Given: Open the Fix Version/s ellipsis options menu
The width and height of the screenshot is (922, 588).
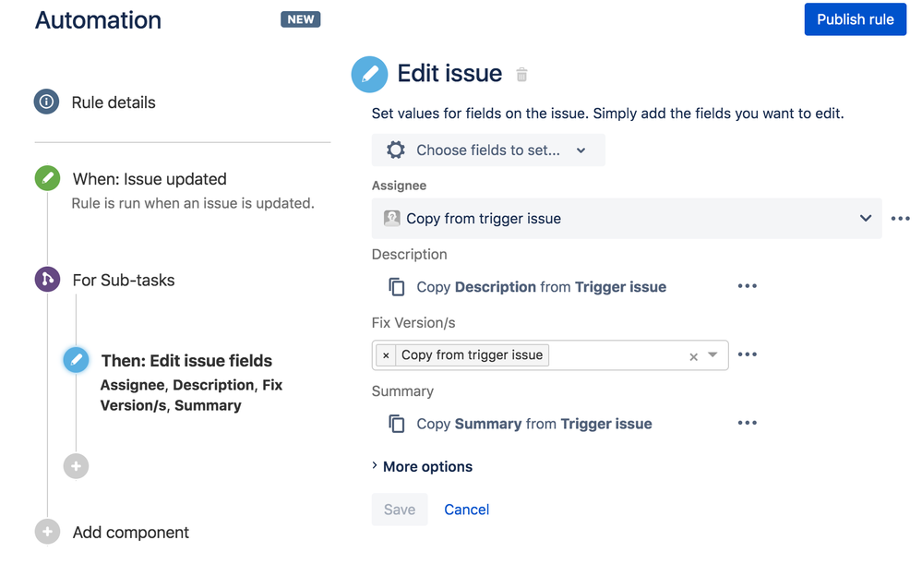Looking at the screenshot, I should tap(748, 354).
